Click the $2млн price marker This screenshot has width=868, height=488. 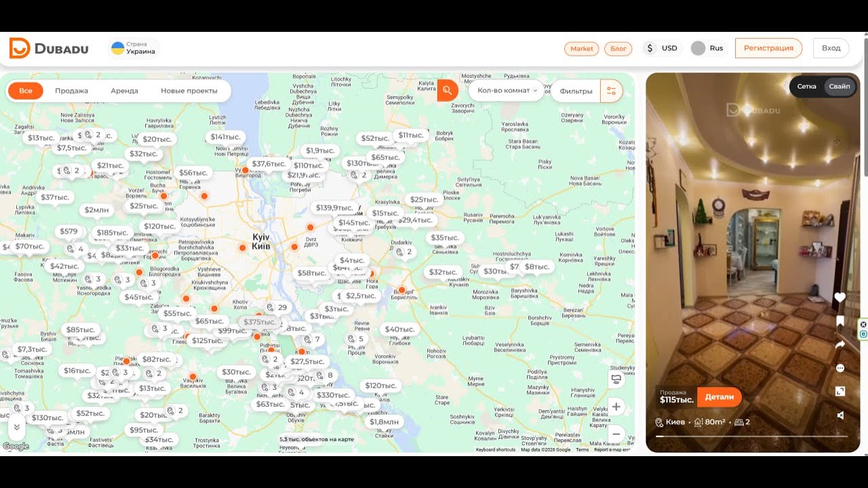click(96, 210)
